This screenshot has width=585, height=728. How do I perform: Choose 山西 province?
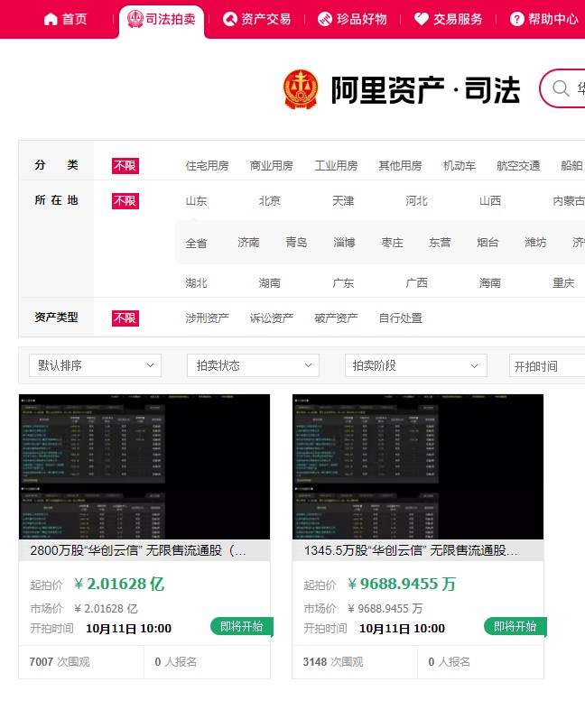coord(490,201)
